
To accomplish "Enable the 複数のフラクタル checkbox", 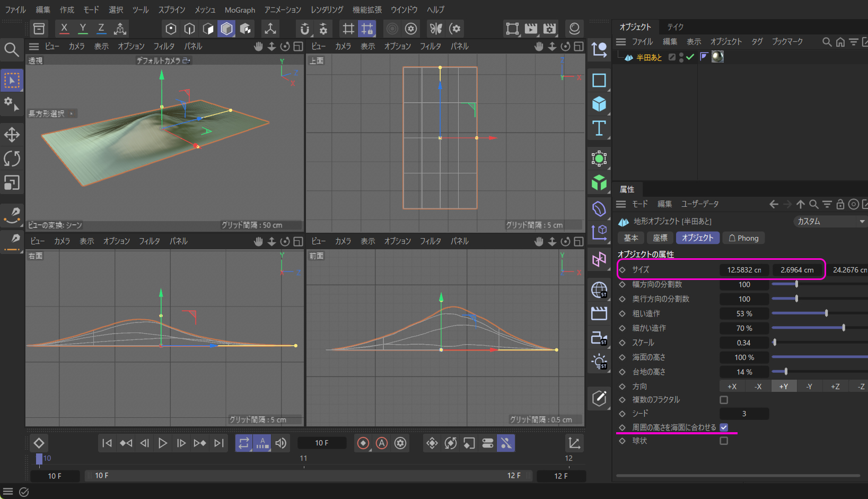I will coord(724,400).
